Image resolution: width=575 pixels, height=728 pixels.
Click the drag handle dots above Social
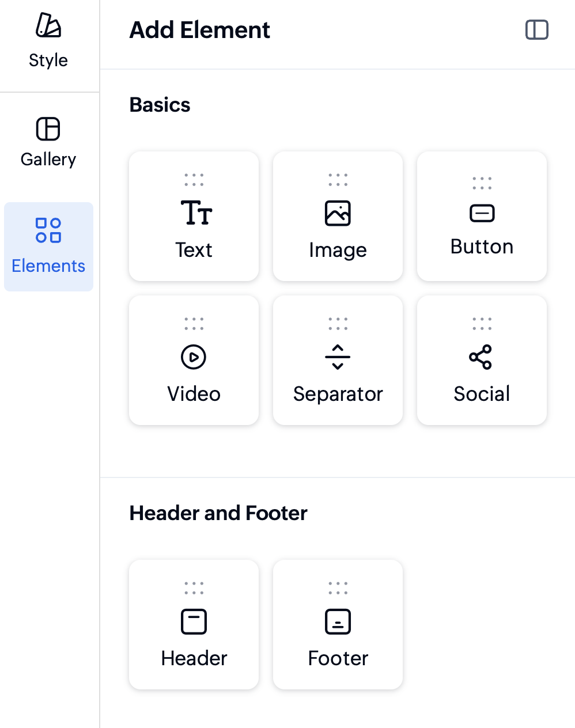(482, 324)
